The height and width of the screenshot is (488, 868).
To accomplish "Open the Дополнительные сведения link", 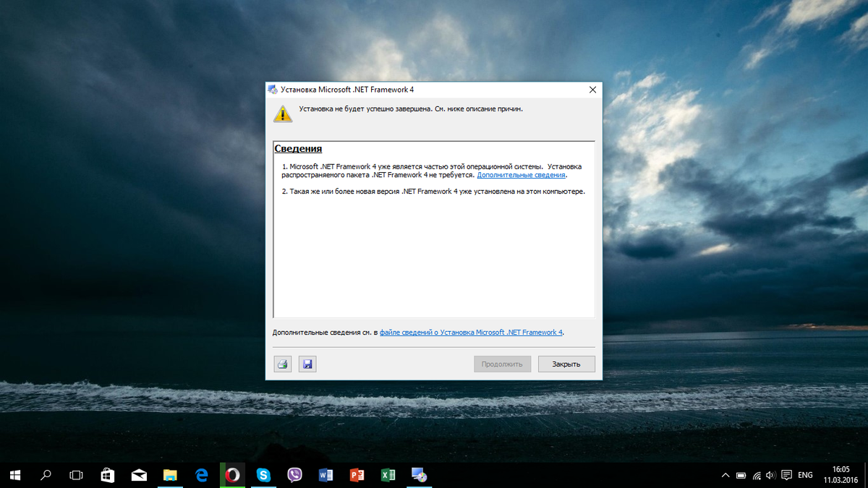I will pyautogui.click(x=522, y=175).
